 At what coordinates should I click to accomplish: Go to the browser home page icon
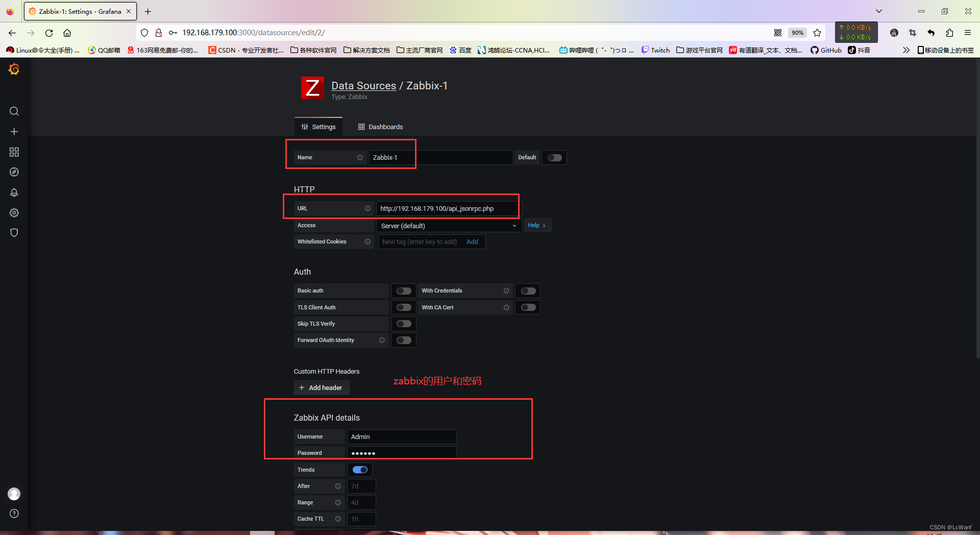click(x=67, y=33)
